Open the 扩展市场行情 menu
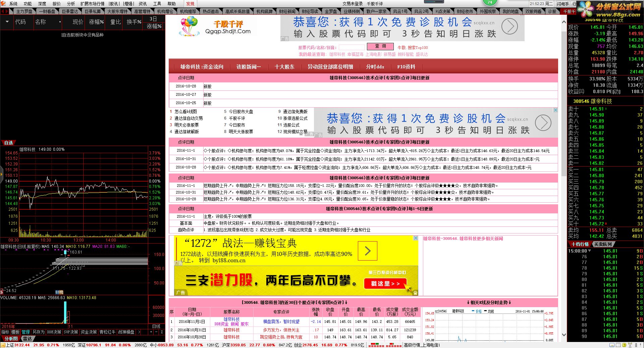644x348 pixels. pos(92,4)
